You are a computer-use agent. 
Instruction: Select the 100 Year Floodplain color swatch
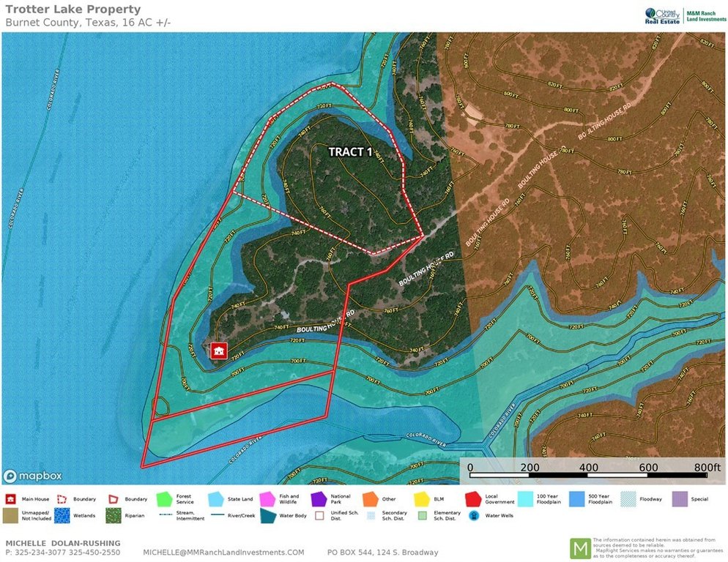coord(524,499)
